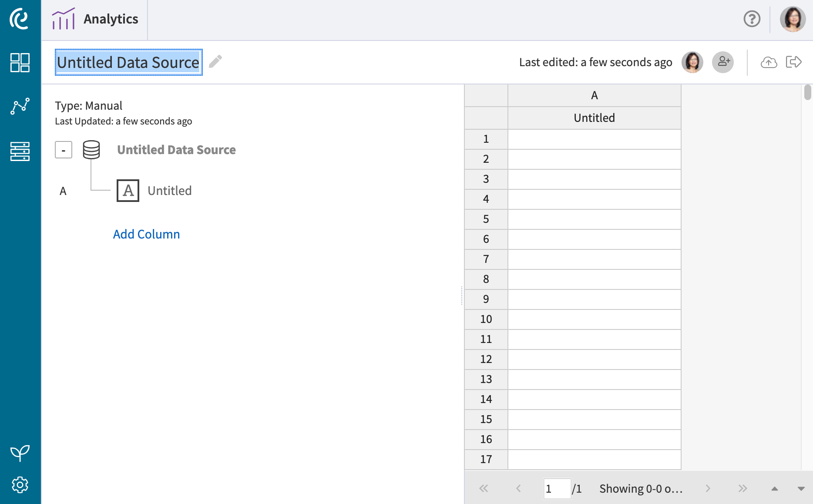813x504 pixels.
Task: Collapse Untitled Data Source with the minus expander
Action: point(64,149)
